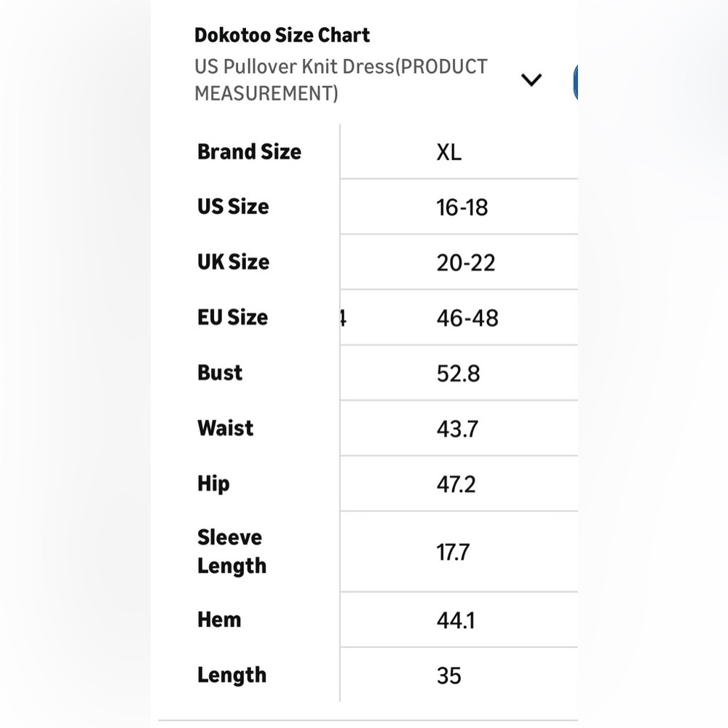
Task: Select the XL brand size cell
Action: 449,152
